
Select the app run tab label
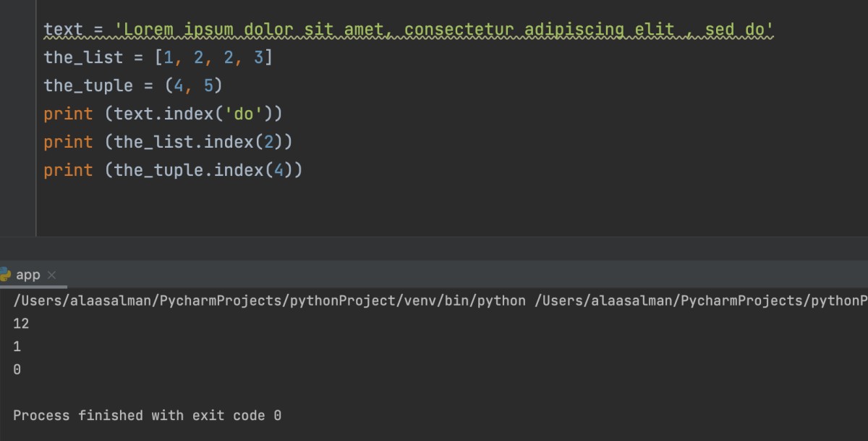coord(28,275)
